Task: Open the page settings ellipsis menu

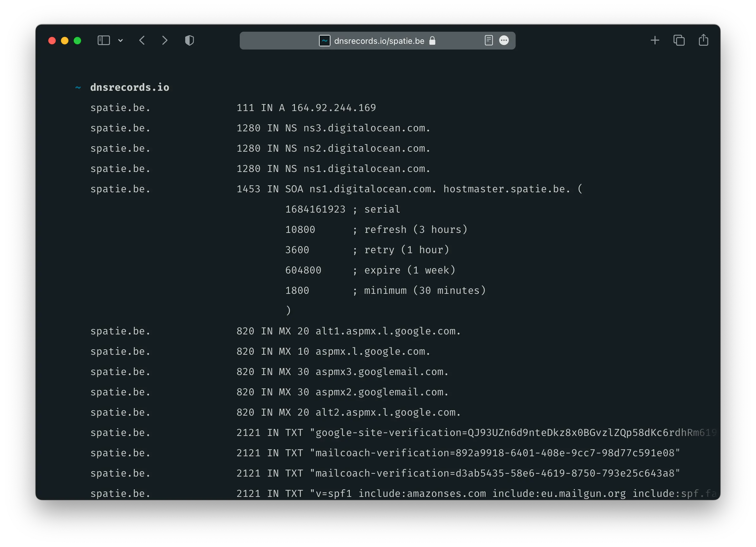Action: click(x=504, y=40)
